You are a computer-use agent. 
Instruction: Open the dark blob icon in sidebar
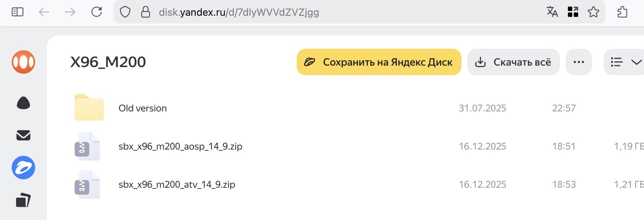pos(23,103)
